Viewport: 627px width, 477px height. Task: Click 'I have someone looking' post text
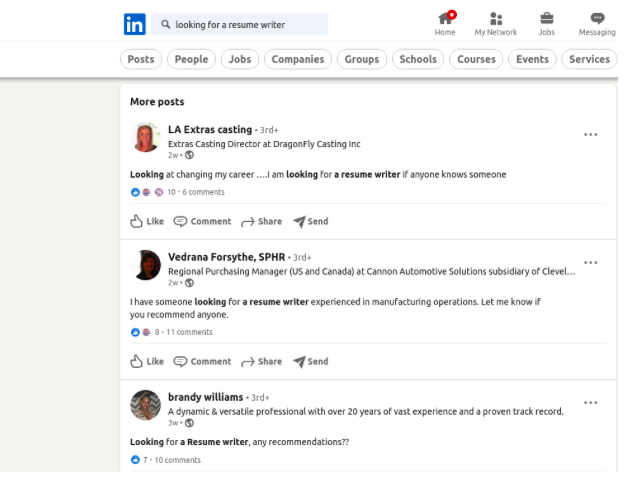click(335, 308)
